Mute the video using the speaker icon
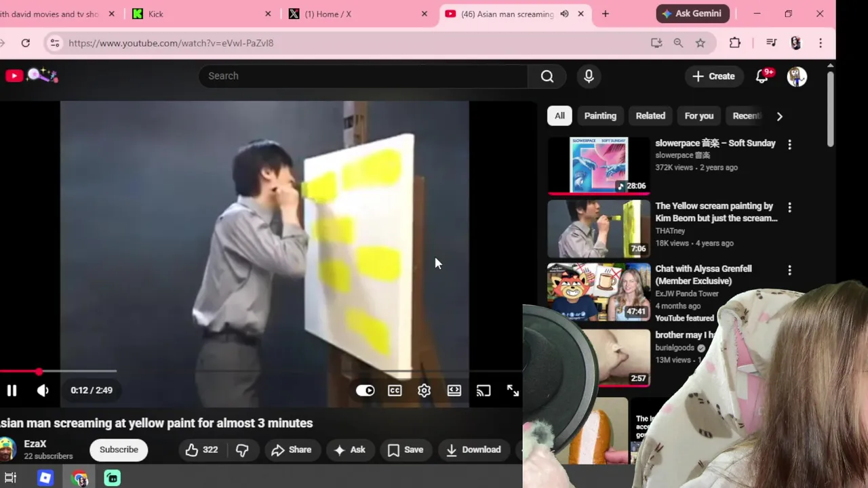Viewport: 868px width, 488px height. [43, 390]
